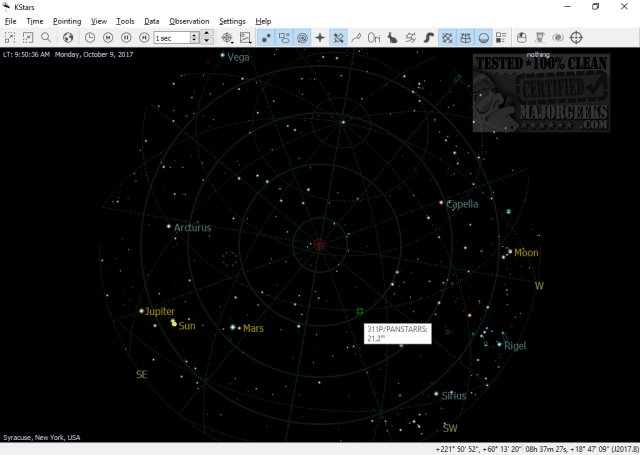Toggle the Milky Way display
Screen dimensions: 640x455
(429, 38)
